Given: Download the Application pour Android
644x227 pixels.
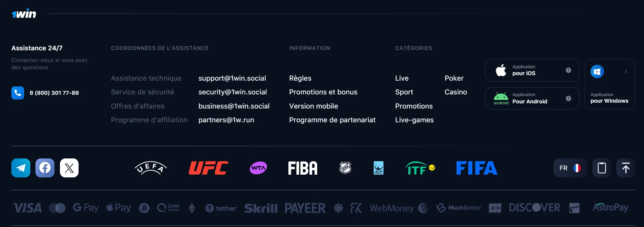Looking at the screenshot, I should 530,99.
